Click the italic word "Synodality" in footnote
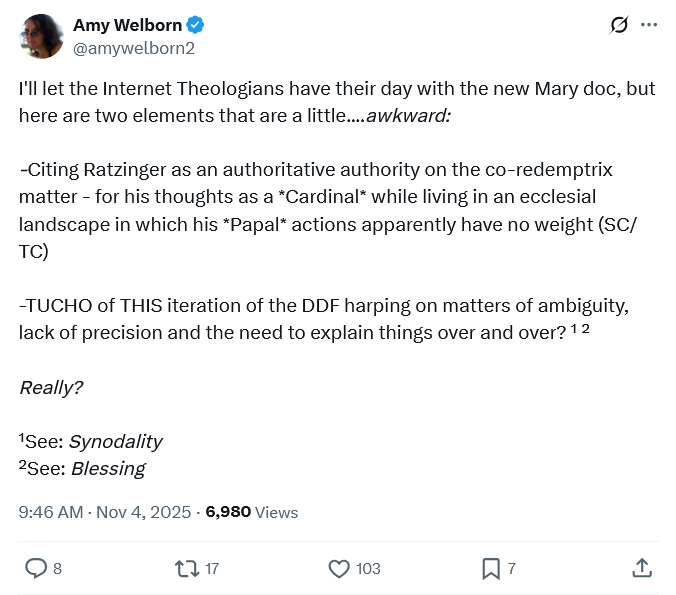The height and width of the screenshot is (595, 676). pyautogui.click(x=115, y=441)
